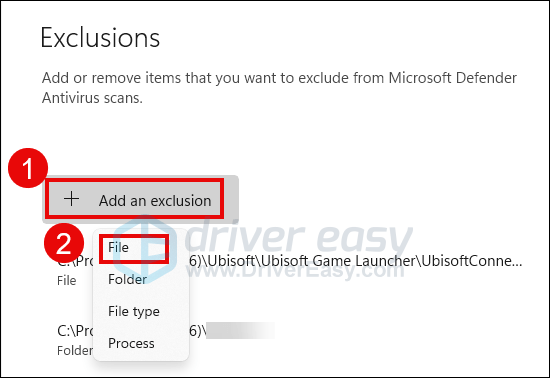The width and height of the screenshot is (550, 378).
Task: Click the red step 1 circle badge
Action: 28,168
